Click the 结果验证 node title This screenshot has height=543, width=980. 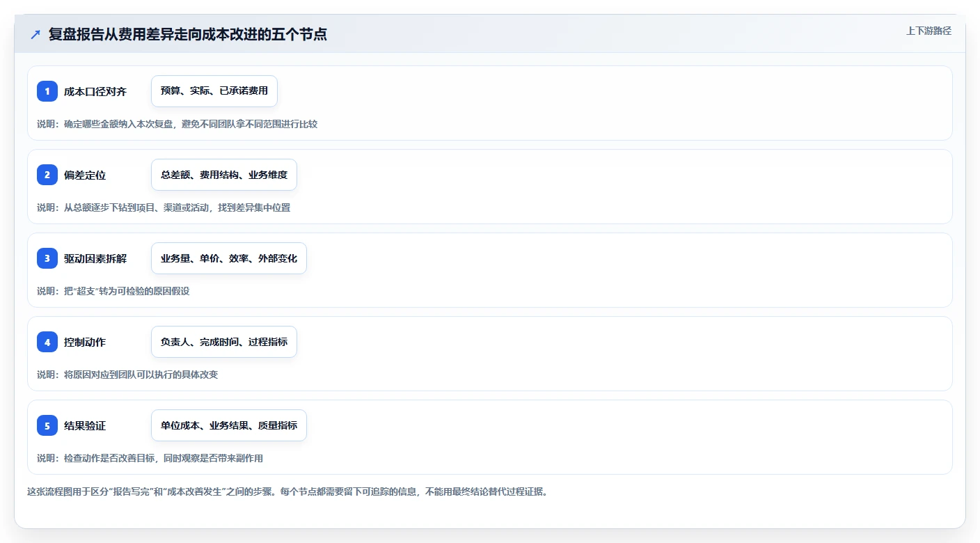pos(85,425)
